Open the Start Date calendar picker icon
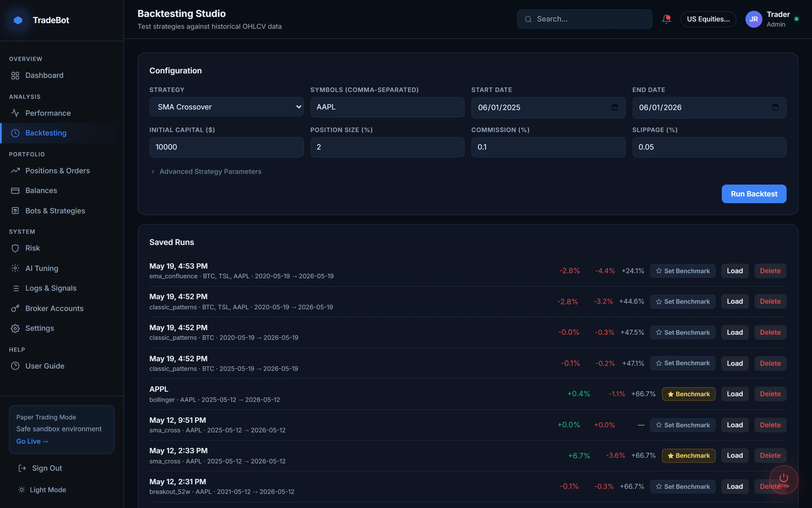 (615, 108)
